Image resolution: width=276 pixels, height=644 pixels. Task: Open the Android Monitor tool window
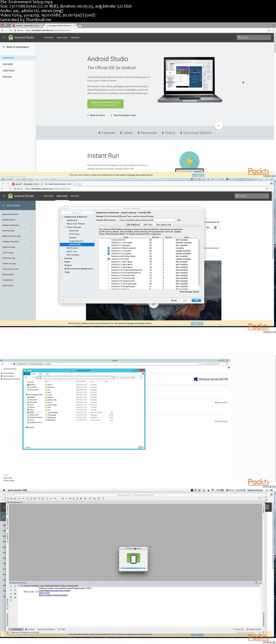[46, 629]
